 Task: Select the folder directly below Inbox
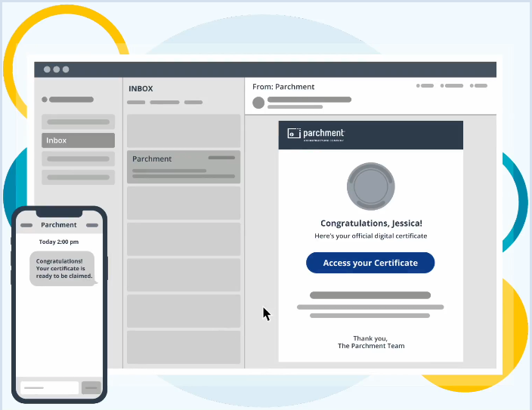pyautogui.click(x=78, y=159)
